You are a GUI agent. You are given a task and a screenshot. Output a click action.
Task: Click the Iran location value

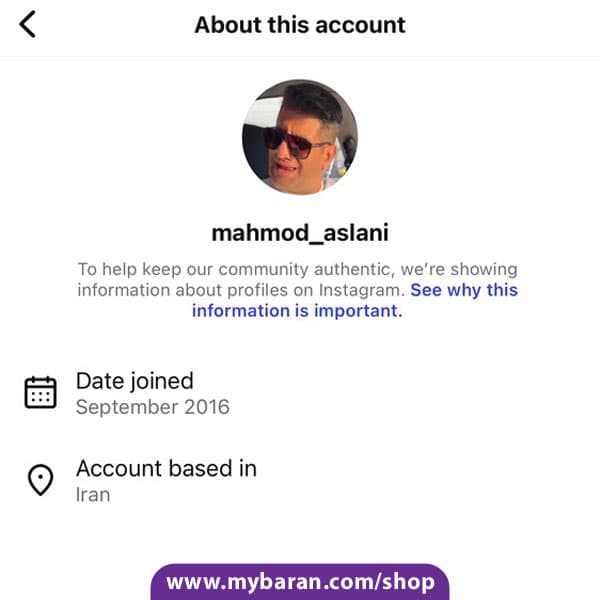click(x=93, y=494)
